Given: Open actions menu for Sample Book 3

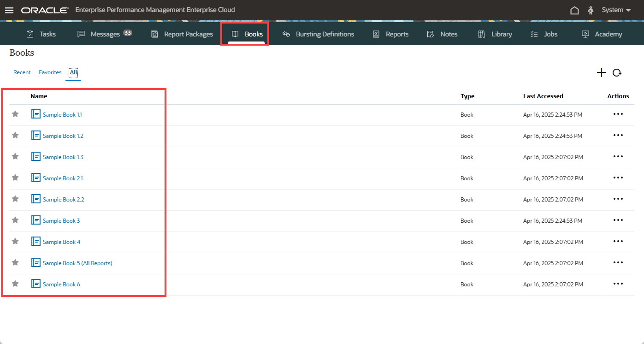Looking at the screenshot, I should [x=618, y=220].
